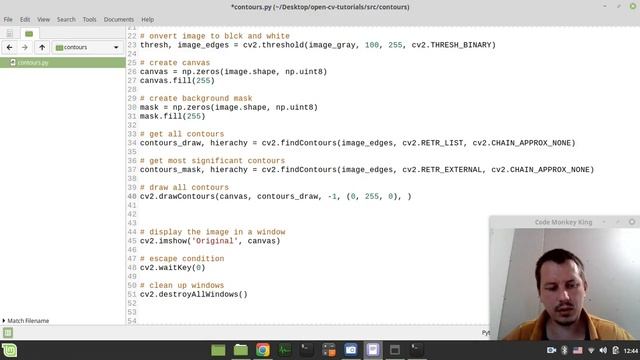The width and height of the screenshot is (640, 360).
Task: Click '# get most significant contours' comment
Action: [212, 161]
